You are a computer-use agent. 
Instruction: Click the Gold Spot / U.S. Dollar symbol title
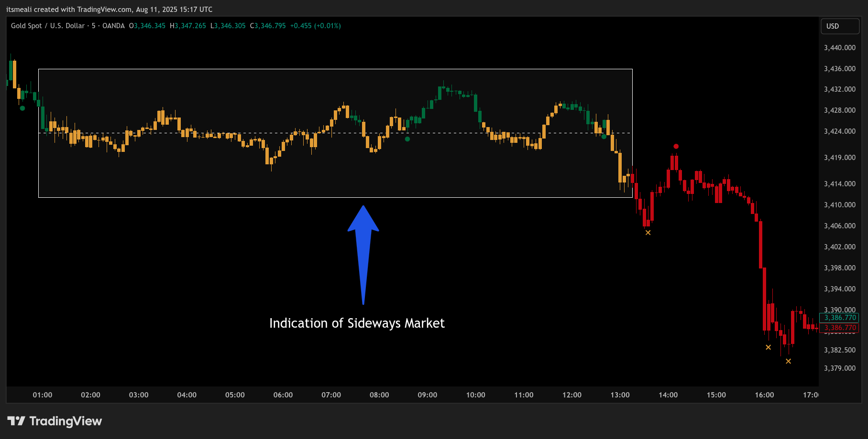point(48,26)
